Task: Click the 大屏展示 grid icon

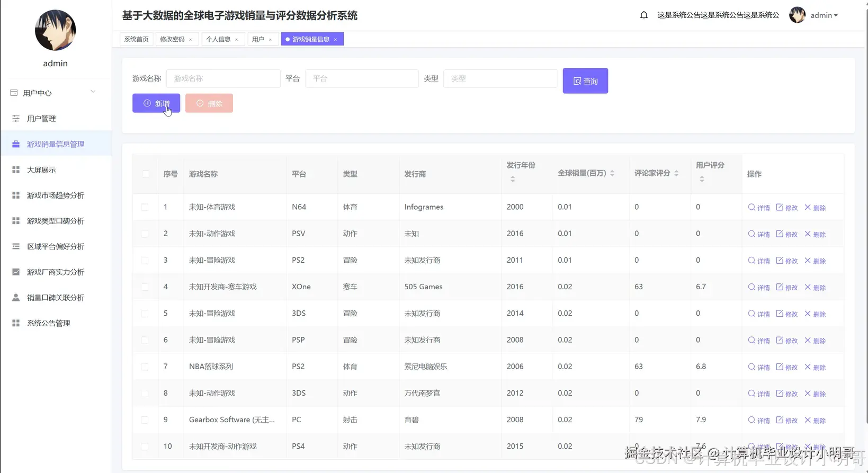Action: point(16,170)
